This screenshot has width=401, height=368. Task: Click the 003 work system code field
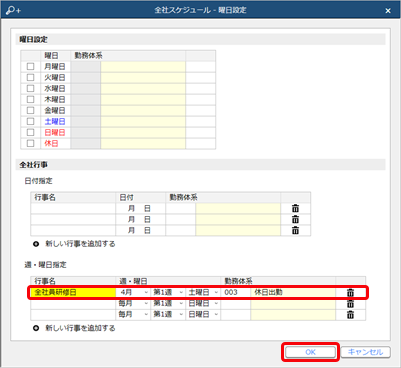(x=235, y=292)
